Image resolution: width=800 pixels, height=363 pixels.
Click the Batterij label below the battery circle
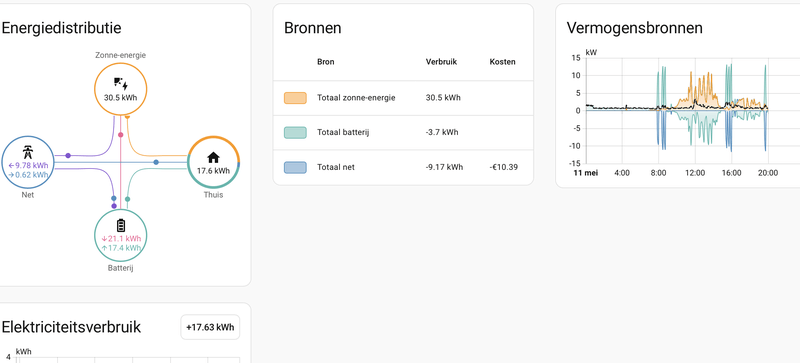(x=120, y=268)
